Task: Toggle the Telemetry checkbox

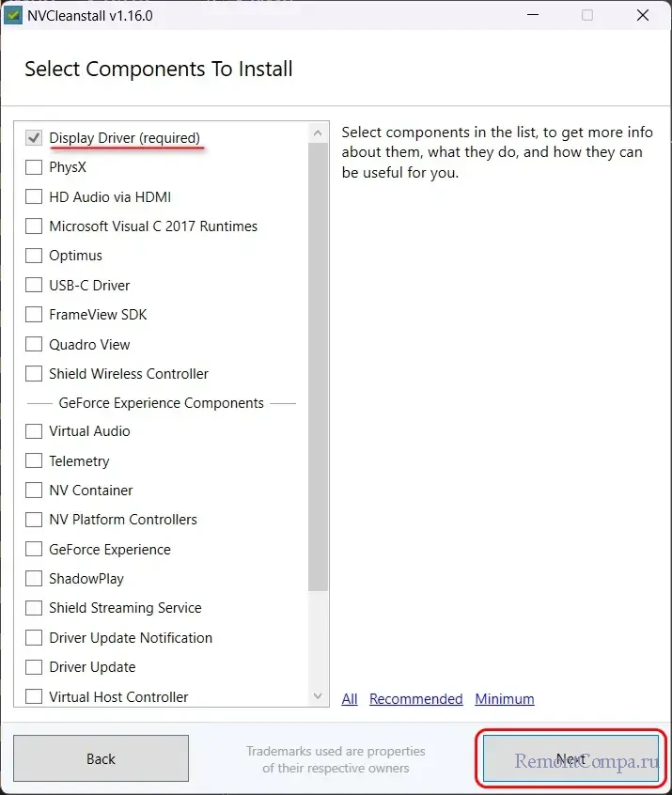Action: coord(34,461)
